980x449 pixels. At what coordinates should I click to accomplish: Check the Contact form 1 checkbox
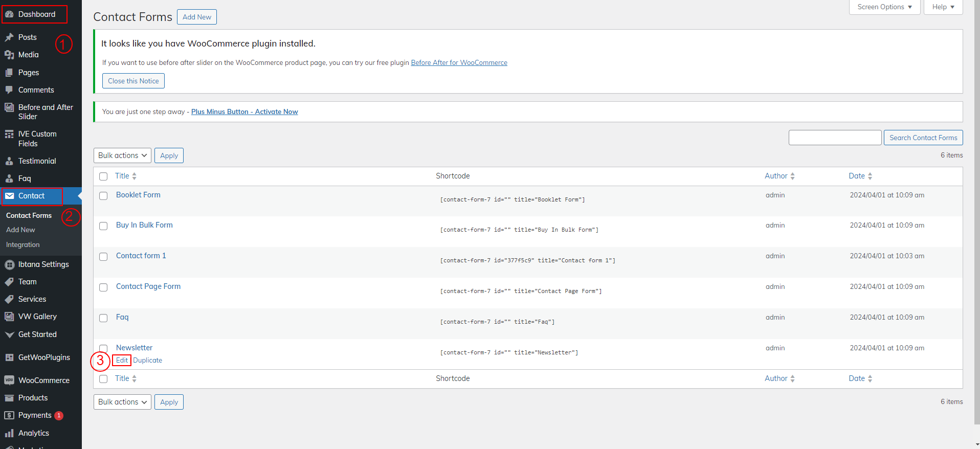[103, 257]
